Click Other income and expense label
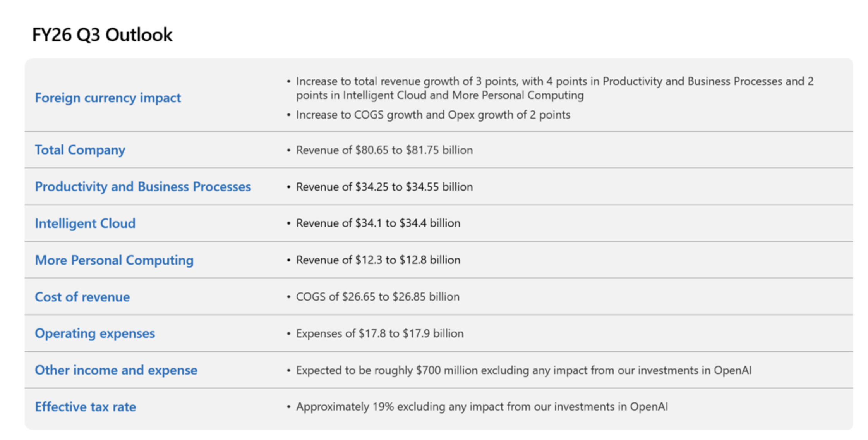Image resolution: width=868 pixels, height=440 pixels. 116,370
